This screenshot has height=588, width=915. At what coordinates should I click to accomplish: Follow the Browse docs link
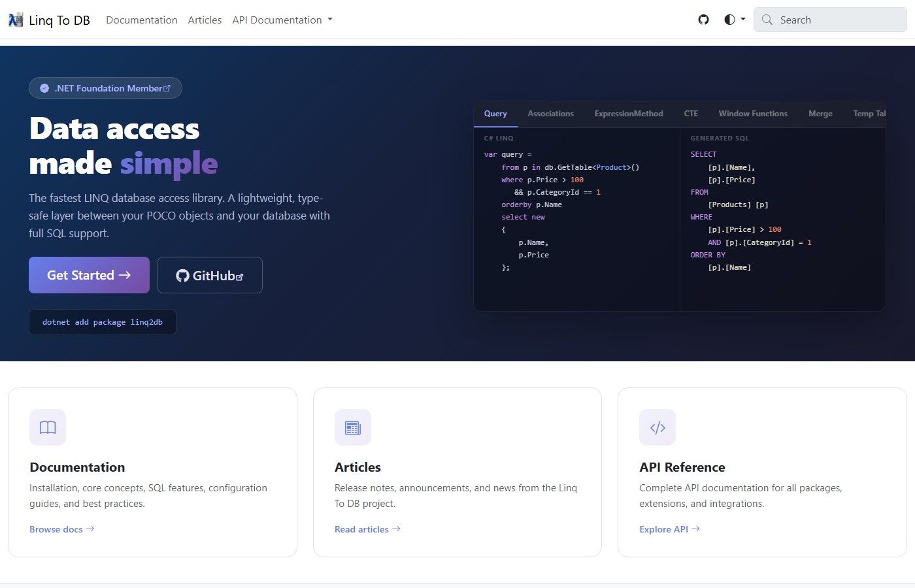click(x=62, y=529)
